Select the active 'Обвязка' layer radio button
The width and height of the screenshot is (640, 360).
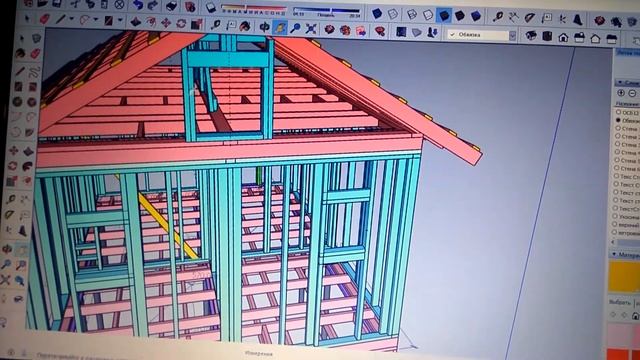(618, 120)
